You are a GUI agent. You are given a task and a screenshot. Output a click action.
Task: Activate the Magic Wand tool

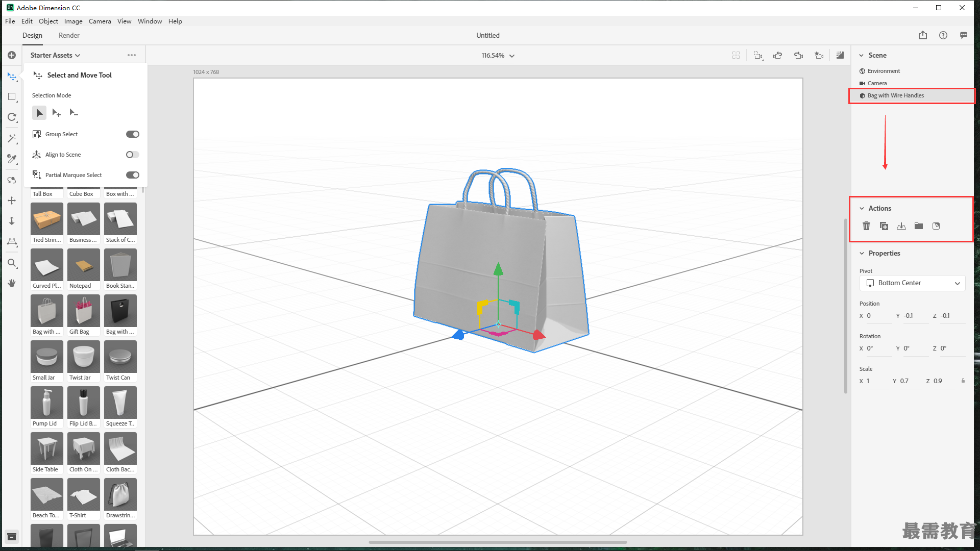(12, 138)
